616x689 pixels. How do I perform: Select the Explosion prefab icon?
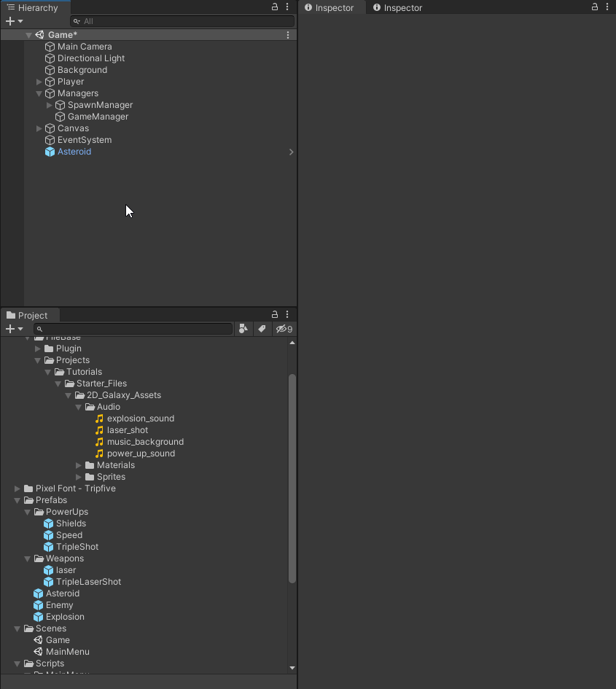coord(38,617)
